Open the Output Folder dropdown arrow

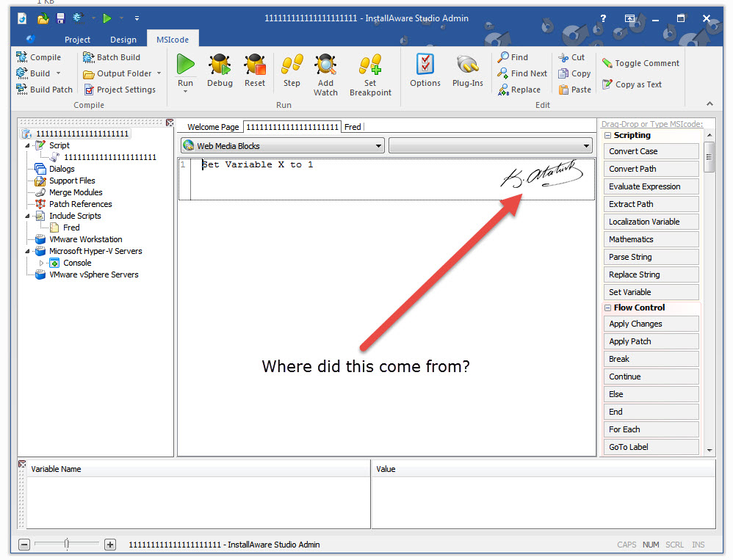(x=159, y=73)
